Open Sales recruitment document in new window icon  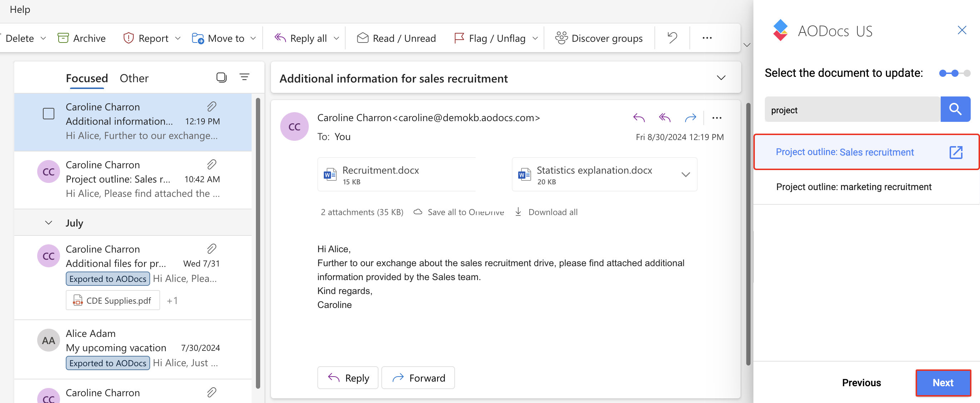[955, 152]
